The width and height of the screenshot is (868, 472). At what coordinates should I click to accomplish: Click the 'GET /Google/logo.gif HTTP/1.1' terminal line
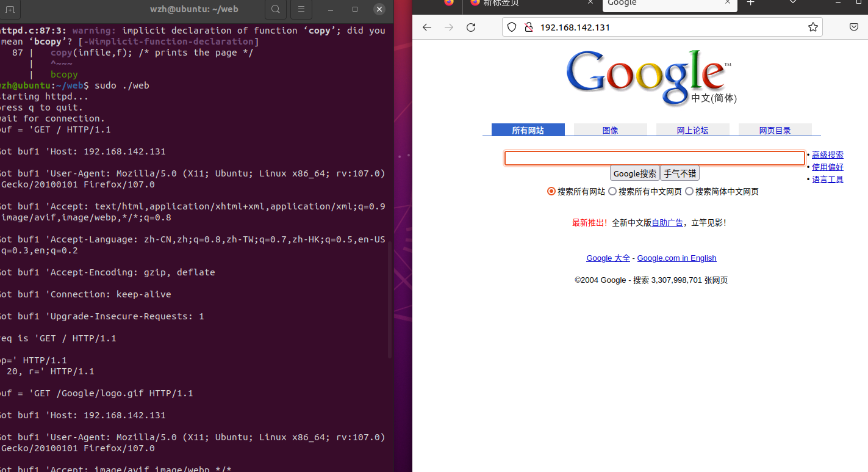click(112, 393)
